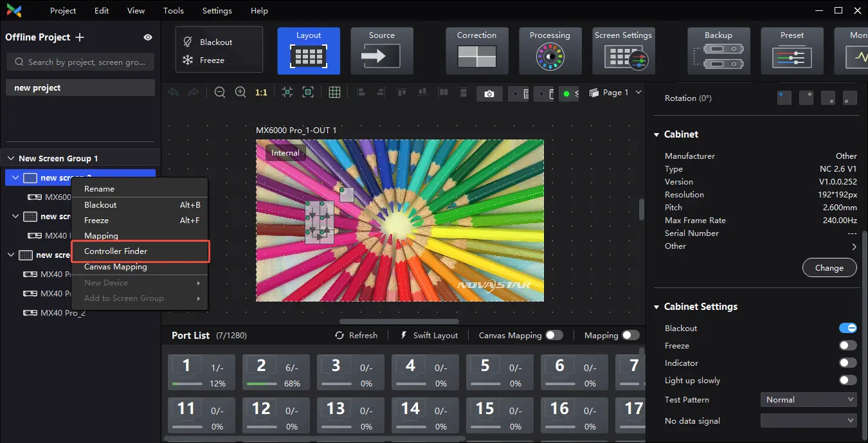Open the Preset module
The width and height of the screenshot is (868, 443).
coord(792,51)
